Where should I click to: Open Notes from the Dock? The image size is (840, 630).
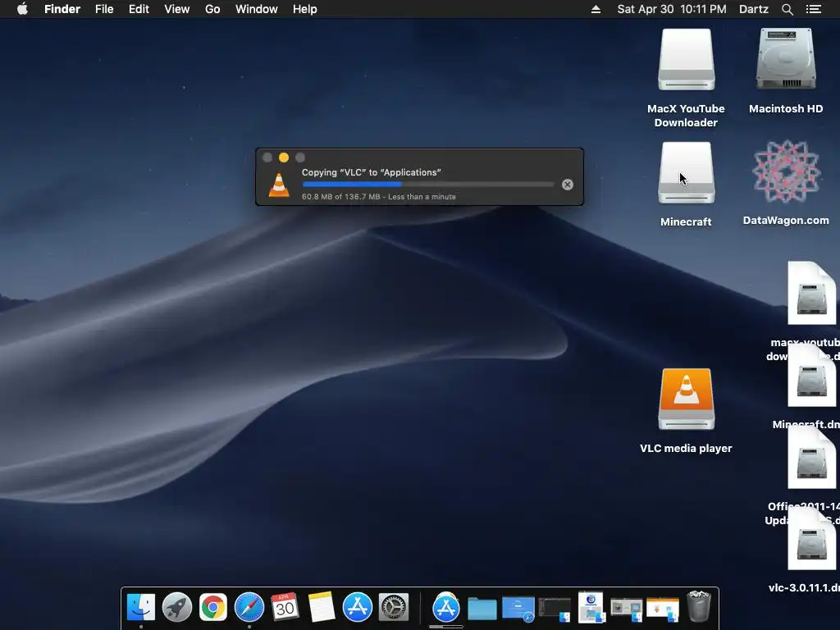point(322,607)
